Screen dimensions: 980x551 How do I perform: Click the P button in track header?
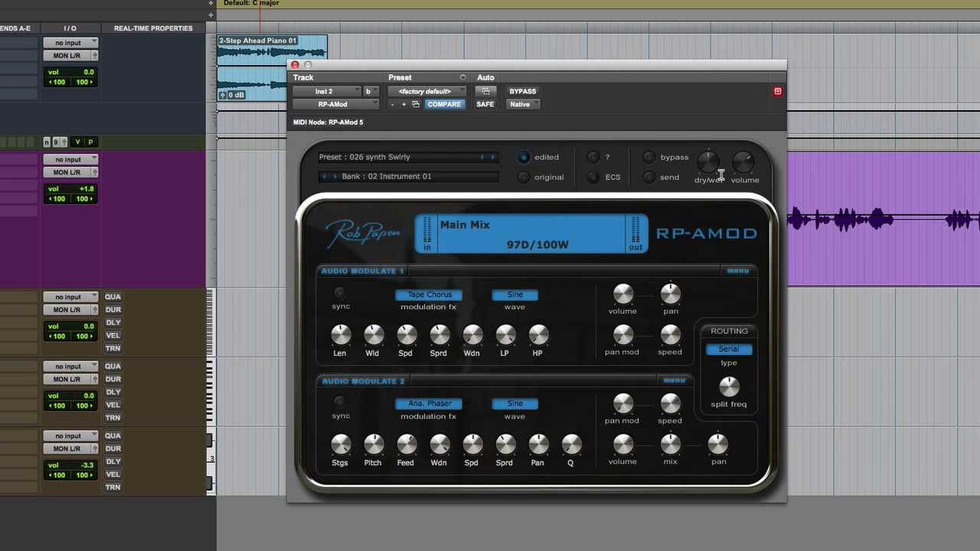(x=90, y=142)
